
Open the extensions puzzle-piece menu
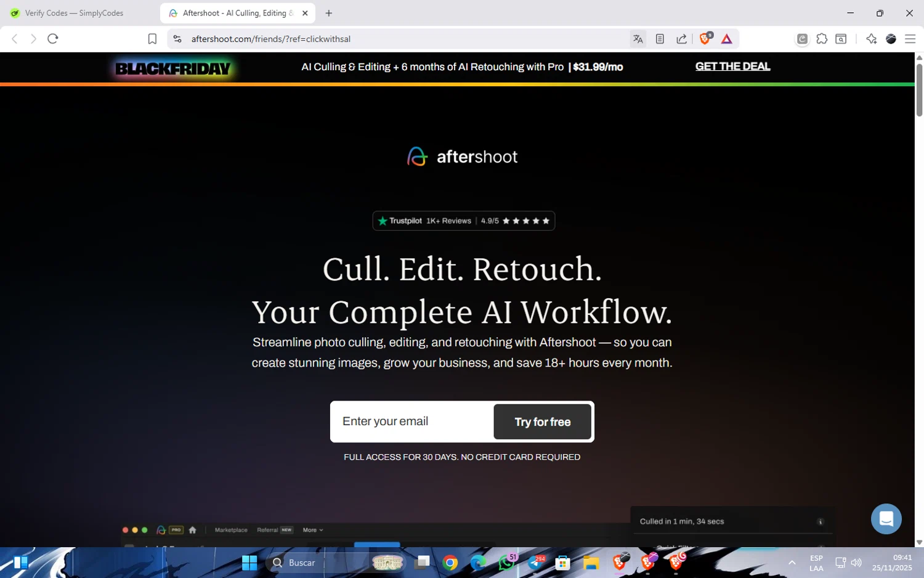pos(822,39)
